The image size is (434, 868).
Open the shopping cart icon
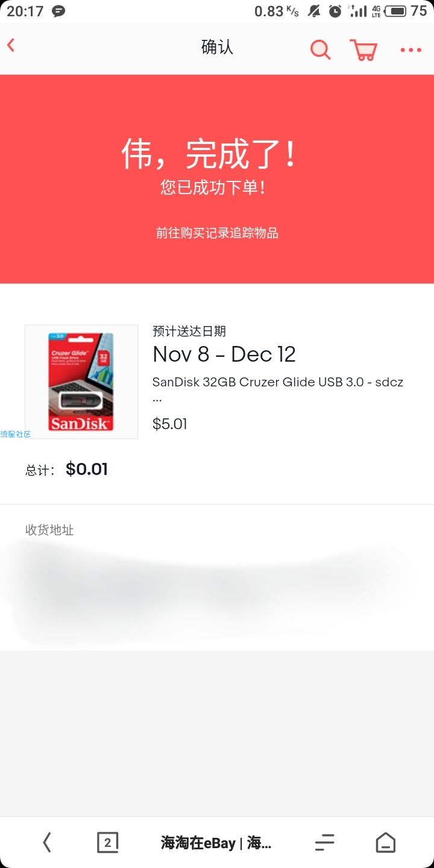click(363, 50)
